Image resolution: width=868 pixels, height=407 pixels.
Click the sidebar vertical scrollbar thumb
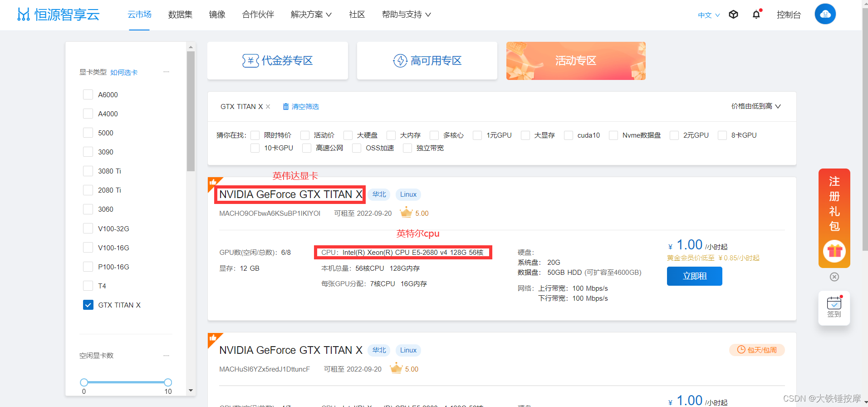click(191, 111)
